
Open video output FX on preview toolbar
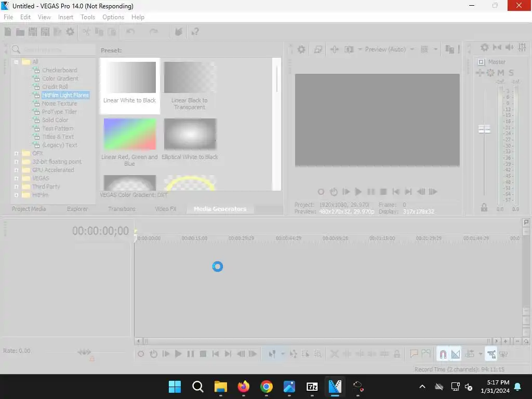[x=335, y=49]
